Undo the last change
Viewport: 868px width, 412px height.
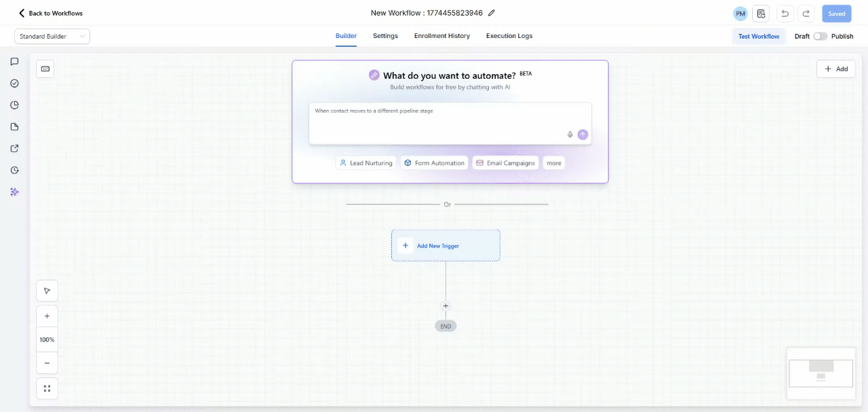coord(785,14)
